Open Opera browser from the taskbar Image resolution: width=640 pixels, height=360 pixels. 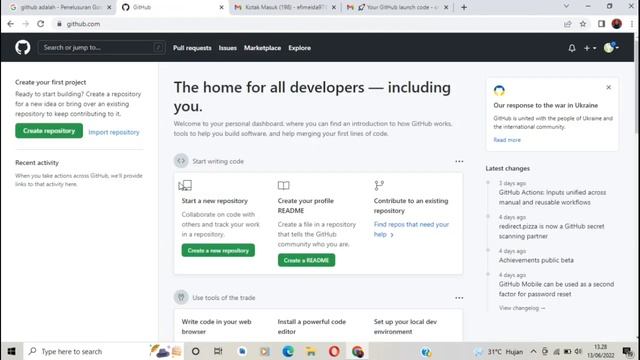[334, 351]
